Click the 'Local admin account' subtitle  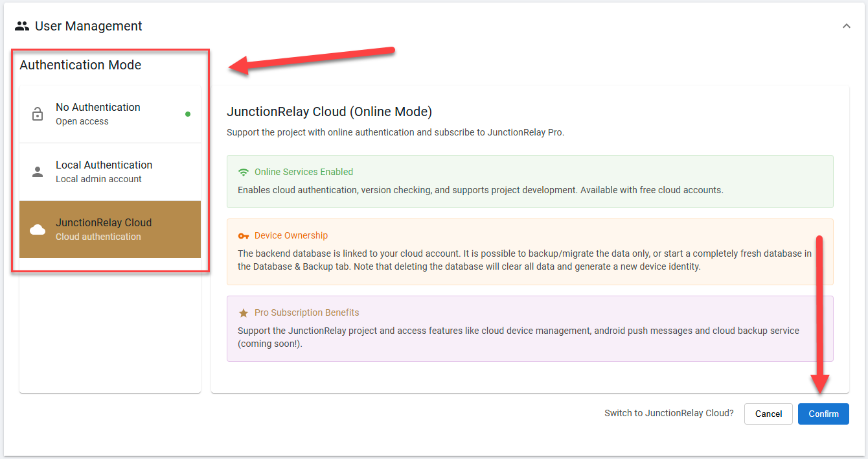(98, 179)
